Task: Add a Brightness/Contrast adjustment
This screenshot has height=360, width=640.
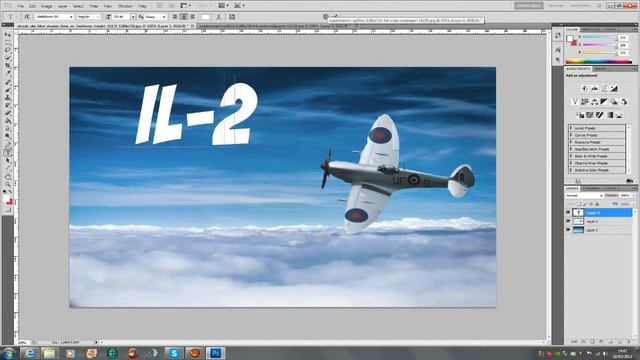Action: point(585,89)
